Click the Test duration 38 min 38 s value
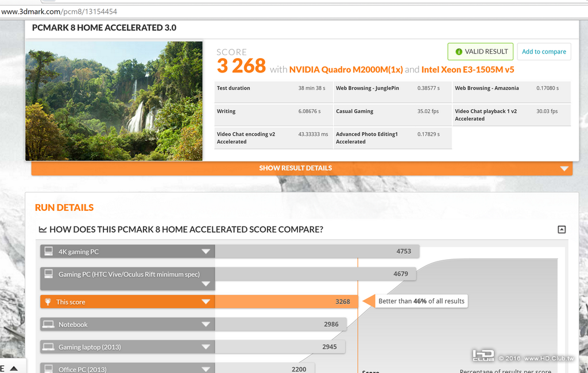 [312, 88]
